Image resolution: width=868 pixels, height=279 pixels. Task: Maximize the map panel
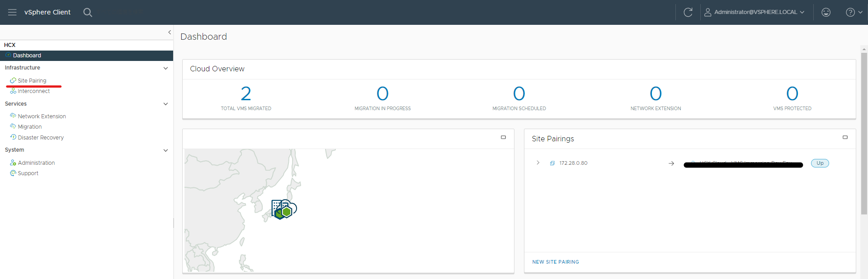click(x=503, y=137)
